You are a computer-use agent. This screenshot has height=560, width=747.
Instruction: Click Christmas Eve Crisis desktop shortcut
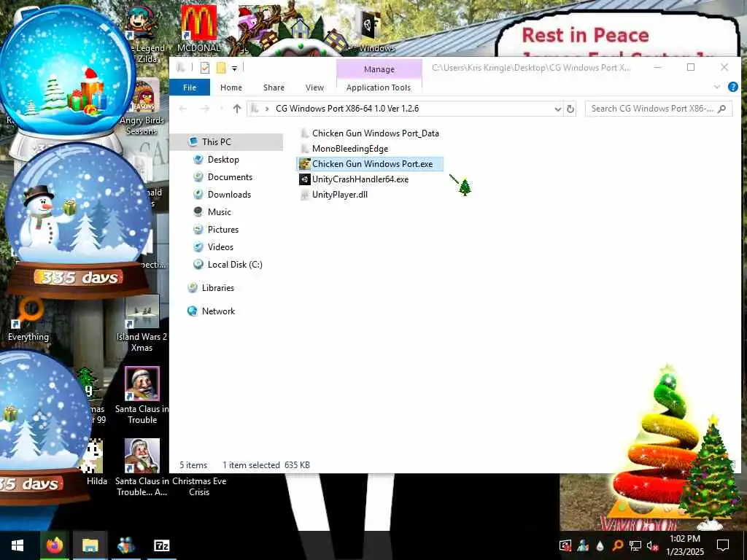[199, 486]
